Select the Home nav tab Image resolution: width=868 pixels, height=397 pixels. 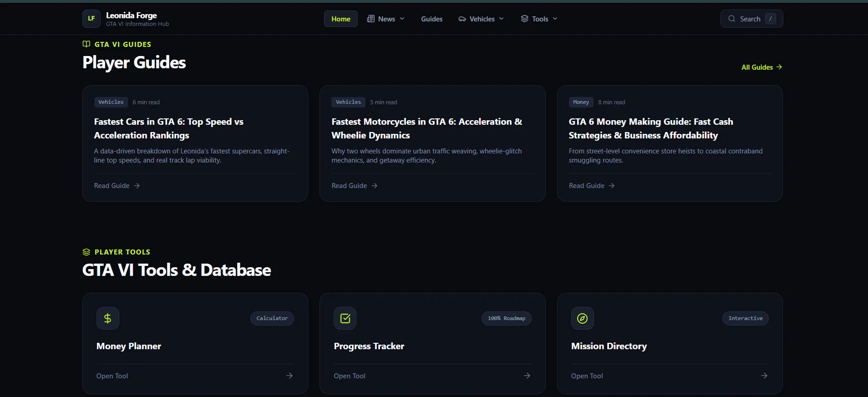341,19
